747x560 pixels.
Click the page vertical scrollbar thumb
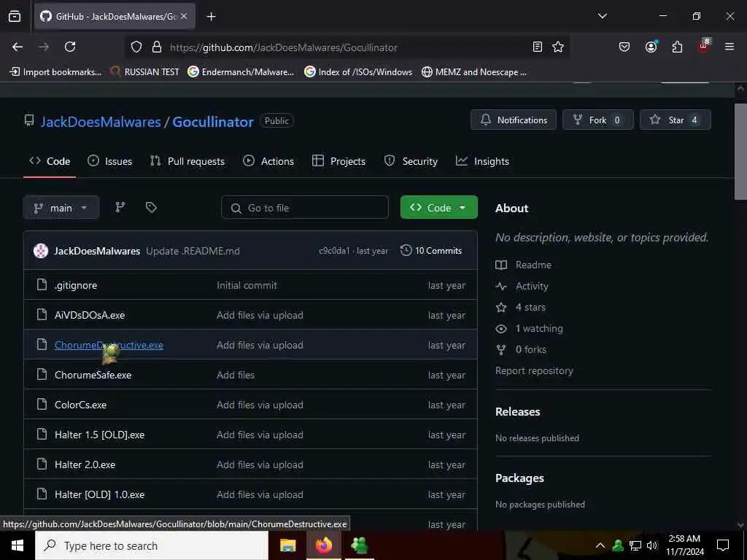(740, 152)
